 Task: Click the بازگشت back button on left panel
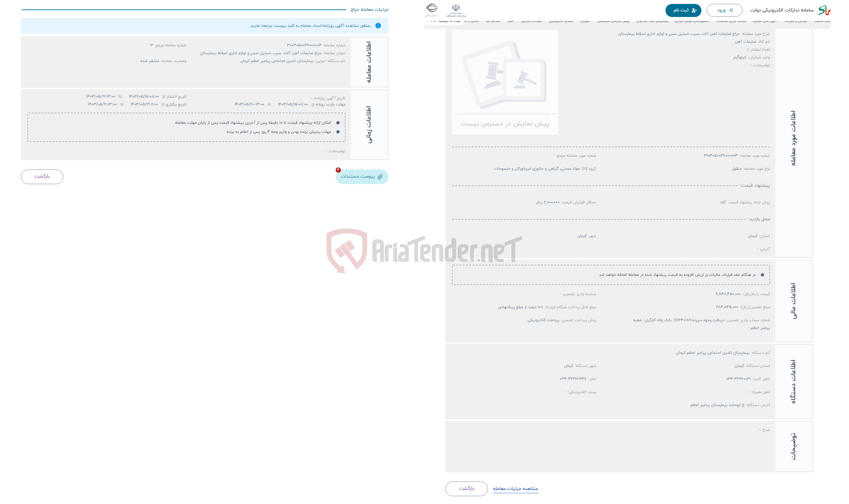41,176
